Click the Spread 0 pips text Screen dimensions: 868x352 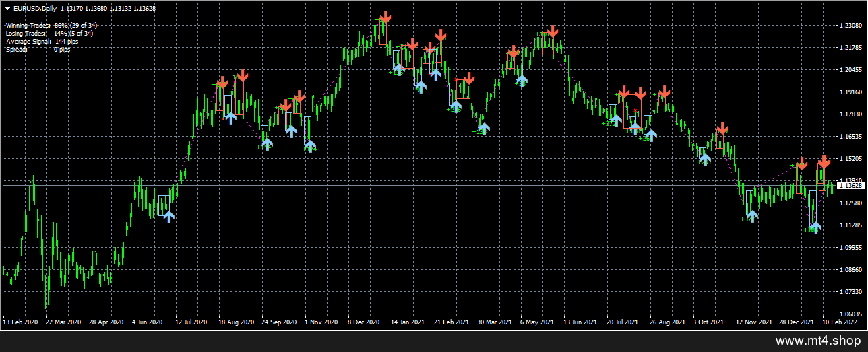38,49
